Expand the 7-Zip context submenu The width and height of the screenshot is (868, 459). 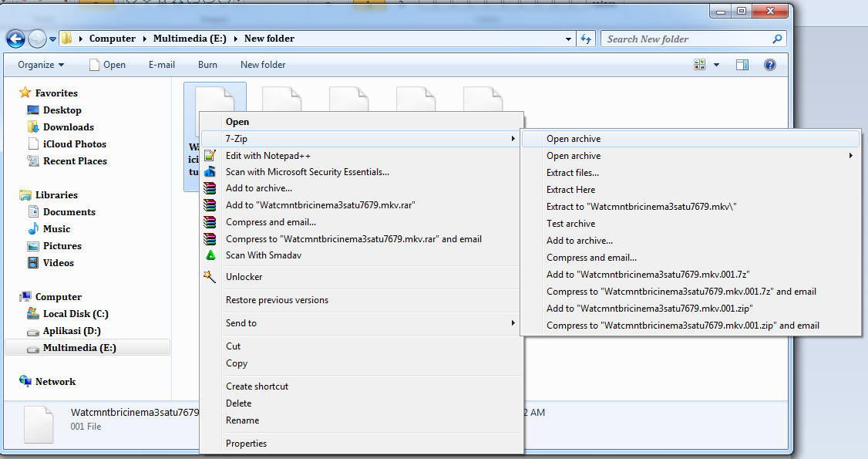(361, 138)
